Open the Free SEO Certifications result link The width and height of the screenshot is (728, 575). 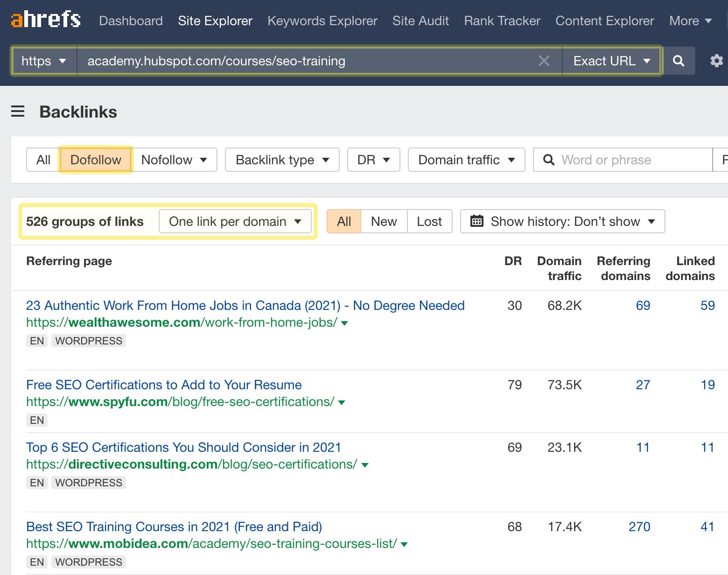163,385
